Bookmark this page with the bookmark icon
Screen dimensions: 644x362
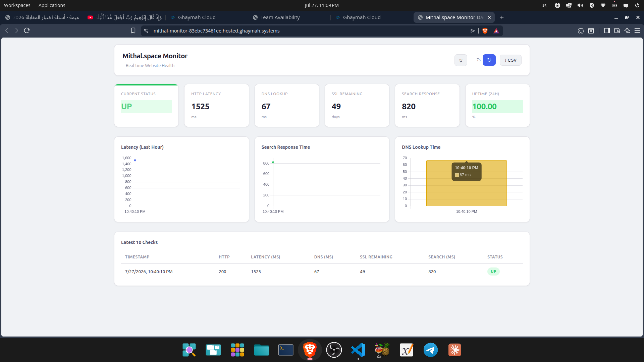pos(133,31)
